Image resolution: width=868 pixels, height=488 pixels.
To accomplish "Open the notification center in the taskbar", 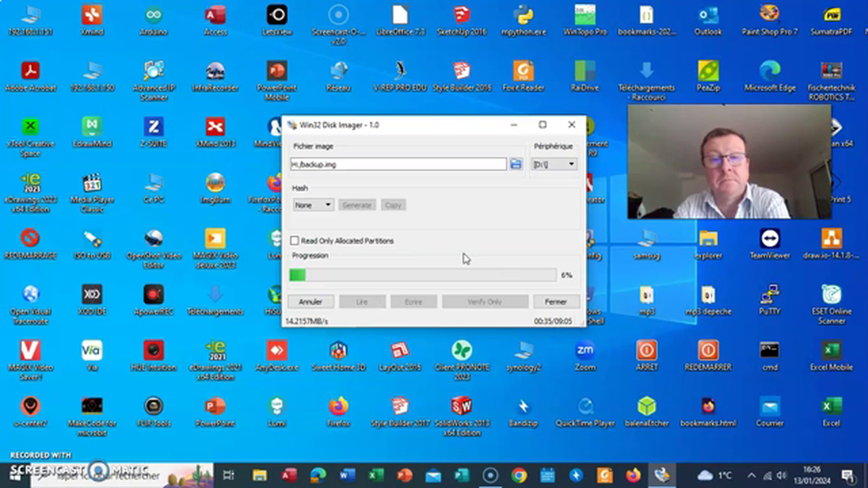I will tap(848, 475).
